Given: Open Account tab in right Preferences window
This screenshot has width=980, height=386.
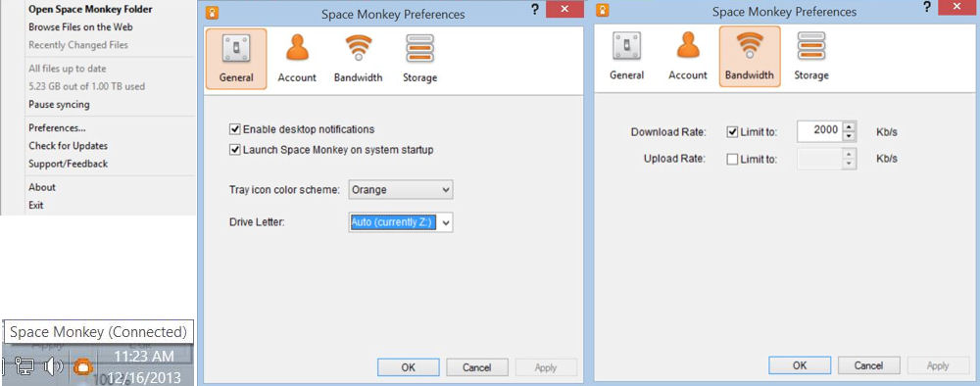Looking at the screenshot, I should point(688,56).
